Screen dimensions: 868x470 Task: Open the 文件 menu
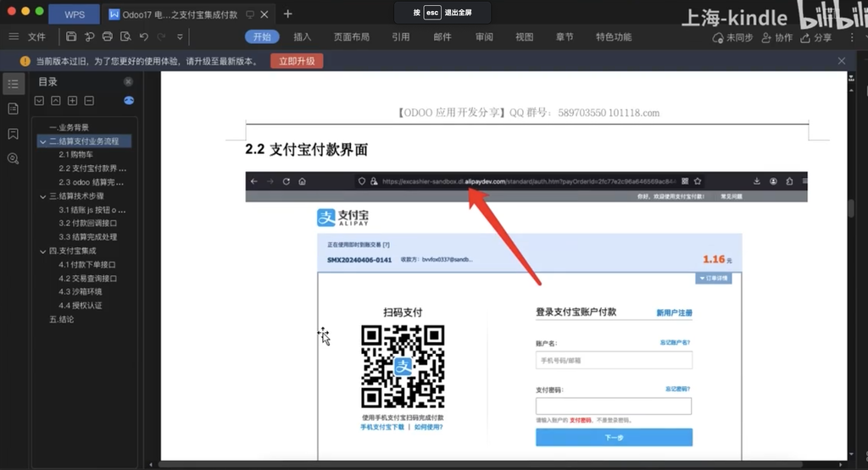36,37
